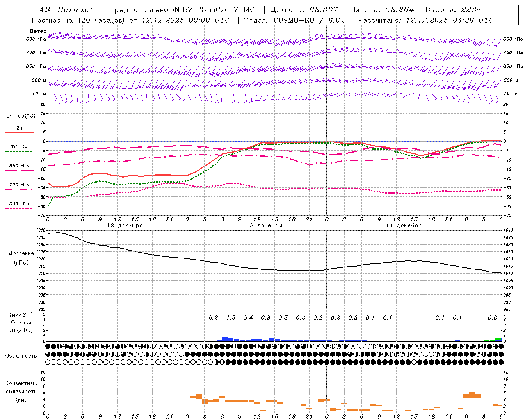Image resolution: width=525 pixels, height=420 pixels.
Task: Select the (км) unit under convective cloudiness
Action: pyautogui.click(x=21, y=399)
